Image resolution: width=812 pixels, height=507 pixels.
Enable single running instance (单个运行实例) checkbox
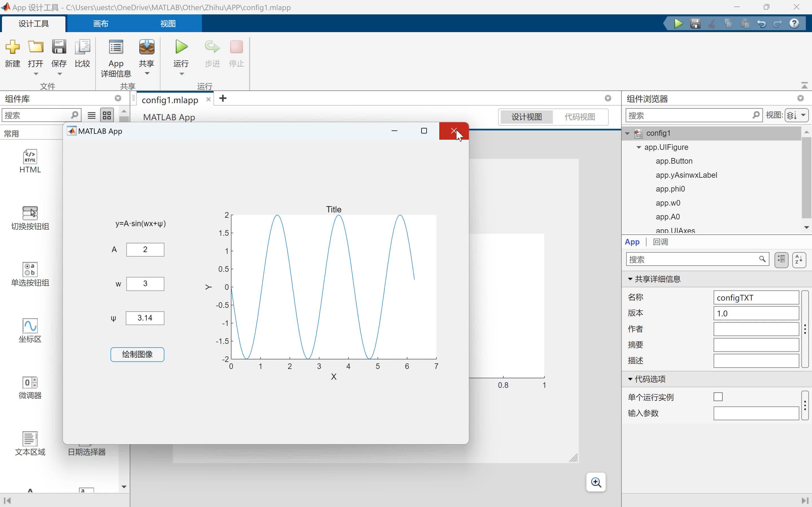[x=718, y=397]
